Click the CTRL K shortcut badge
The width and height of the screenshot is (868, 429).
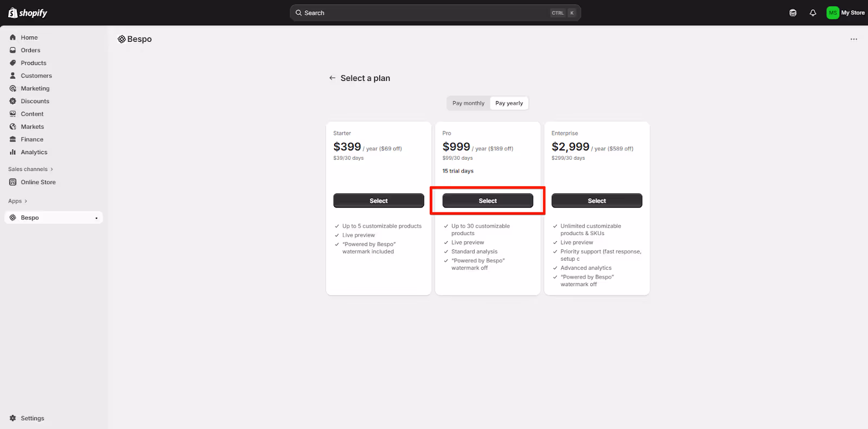pyautogui.click(x=563, y=13)
